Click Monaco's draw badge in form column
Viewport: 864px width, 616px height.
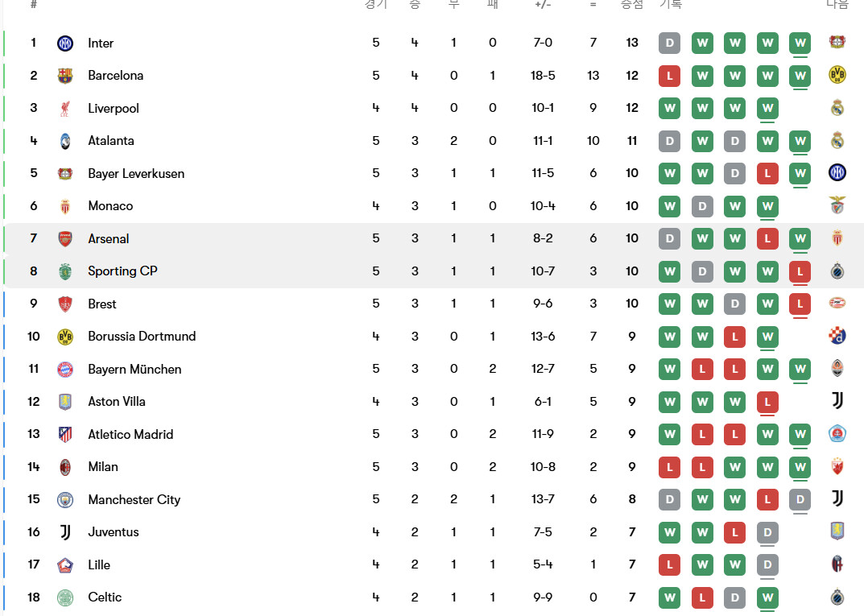[702, 206]
